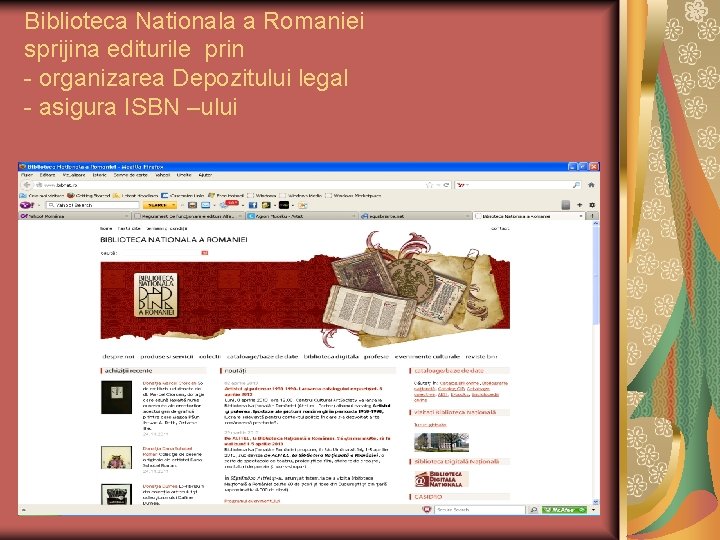Open the Customize Links bookmark

[x=183, y=196]
